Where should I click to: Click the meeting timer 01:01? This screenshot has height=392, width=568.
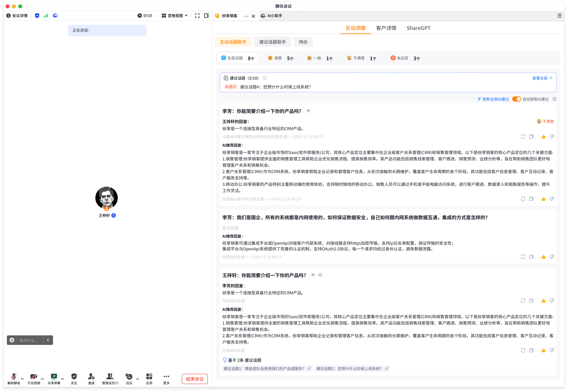coord(145,16)
